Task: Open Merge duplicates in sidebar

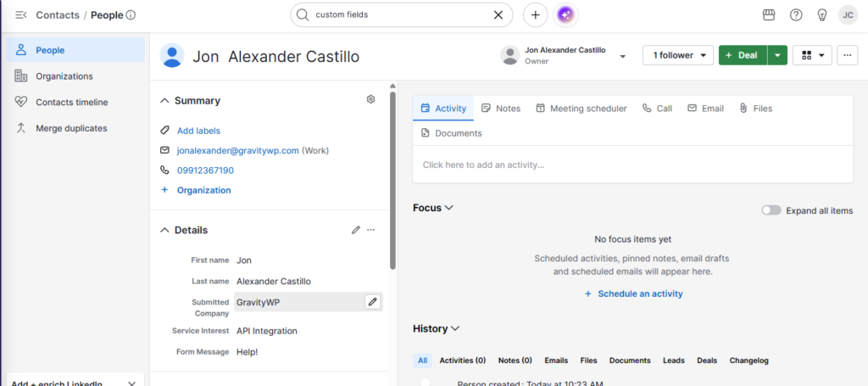Action: tap(75, 128)
